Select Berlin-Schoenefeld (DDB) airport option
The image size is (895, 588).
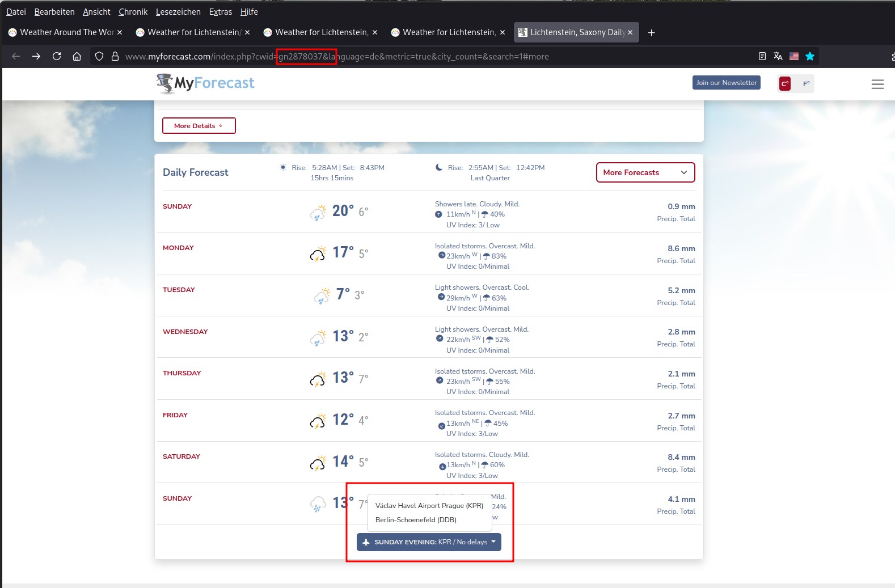416,520
